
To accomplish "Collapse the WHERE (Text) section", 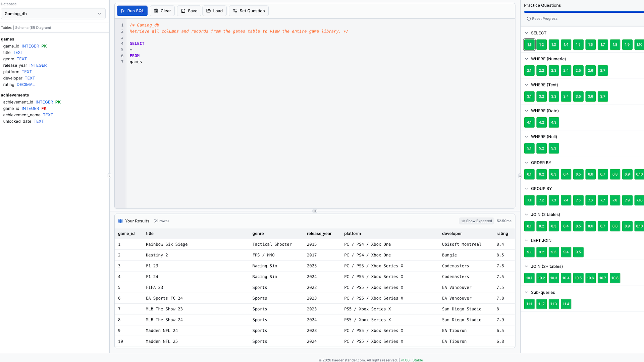I will click(526, 85).
